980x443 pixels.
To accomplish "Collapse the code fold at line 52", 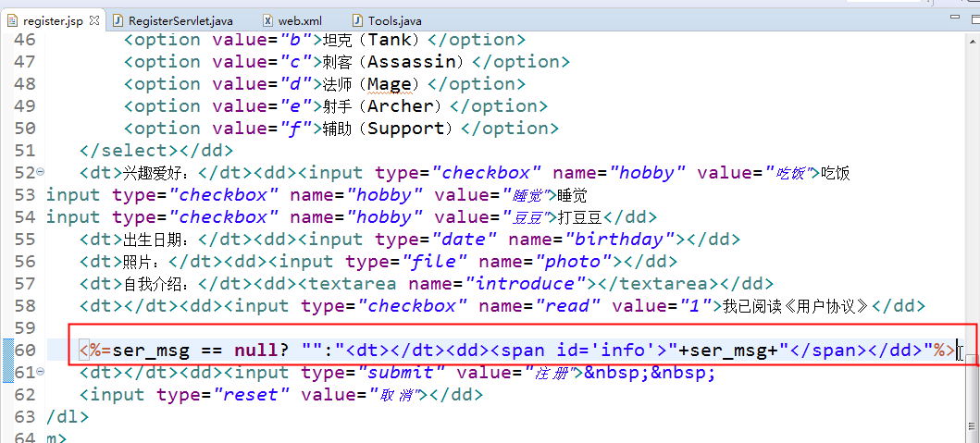I will pos(41,172).
